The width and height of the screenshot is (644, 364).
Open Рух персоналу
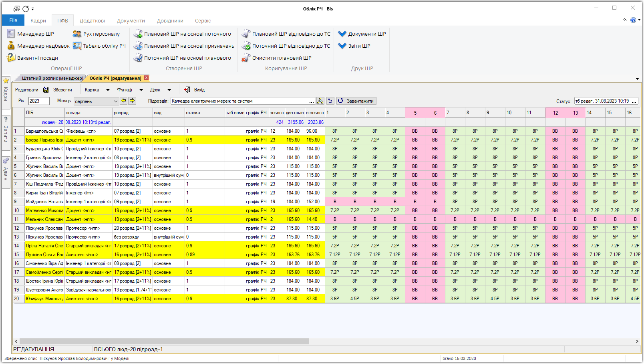click(96, 34)
